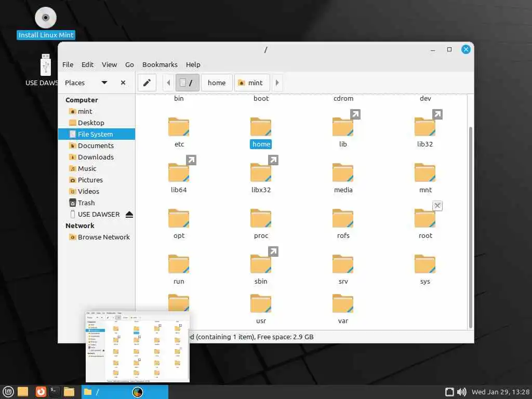This screenshot has height=399, width=532.
Task: Select the lib32 folder icon
Action: pos(425,127)
